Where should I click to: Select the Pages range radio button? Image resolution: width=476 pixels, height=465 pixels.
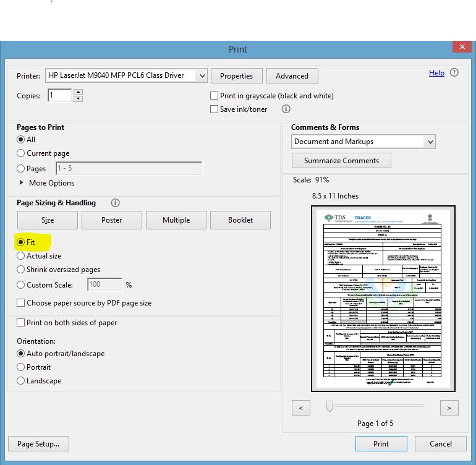[20, 168]
